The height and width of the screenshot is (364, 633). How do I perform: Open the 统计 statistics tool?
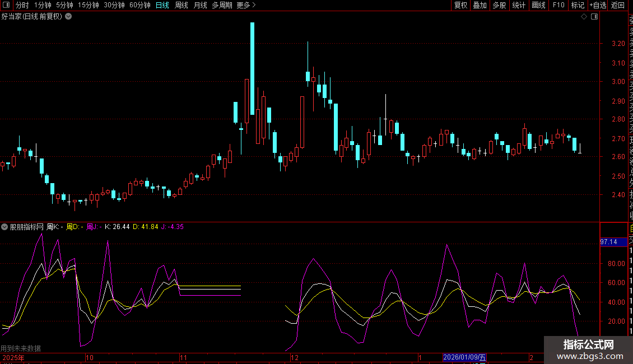coord(519,5)
